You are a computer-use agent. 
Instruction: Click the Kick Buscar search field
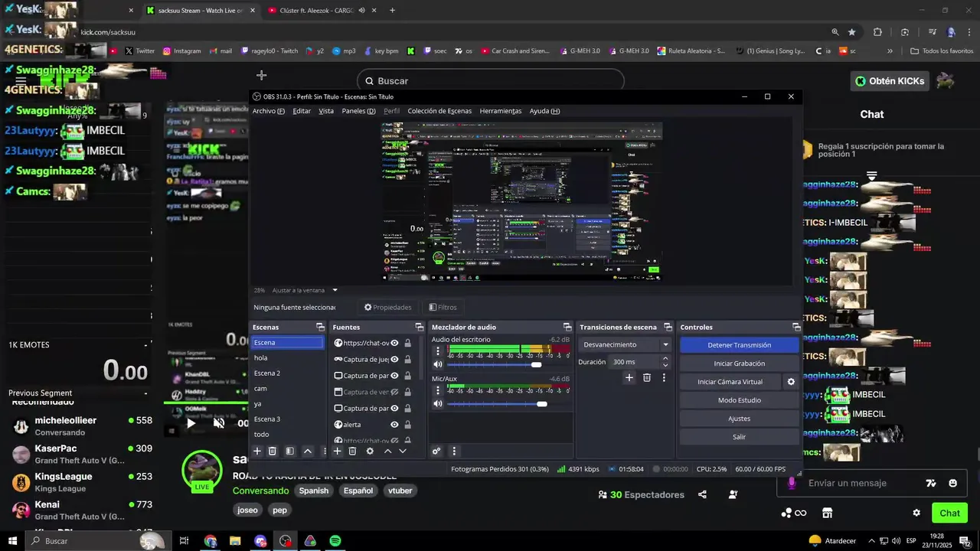[x=491, y=81]
